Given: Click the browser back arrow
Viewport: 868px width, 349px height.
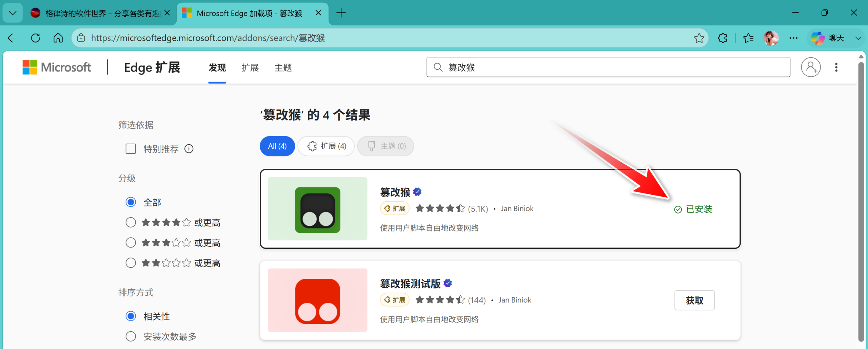Looking at the screenshot, I should pyautogui.click(x=13, y=38).
